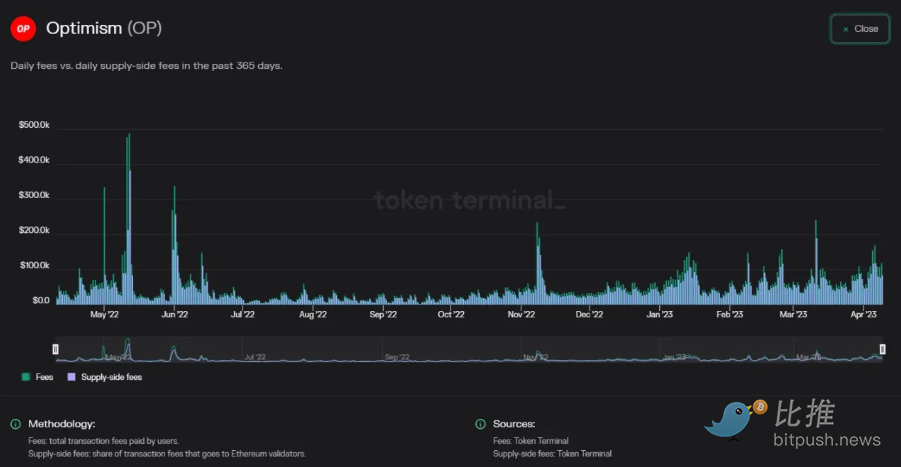The height and width of the screenshot is (467, 901).
Task: Click the Dec '22 x-axis label
Action: [x=590, y=314]
